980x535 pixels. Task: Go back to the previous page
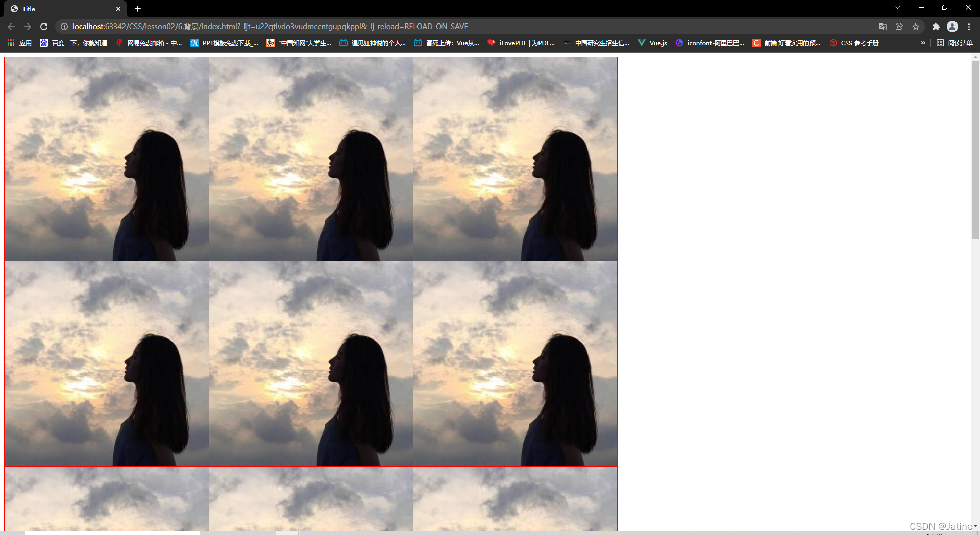point(11,27)
